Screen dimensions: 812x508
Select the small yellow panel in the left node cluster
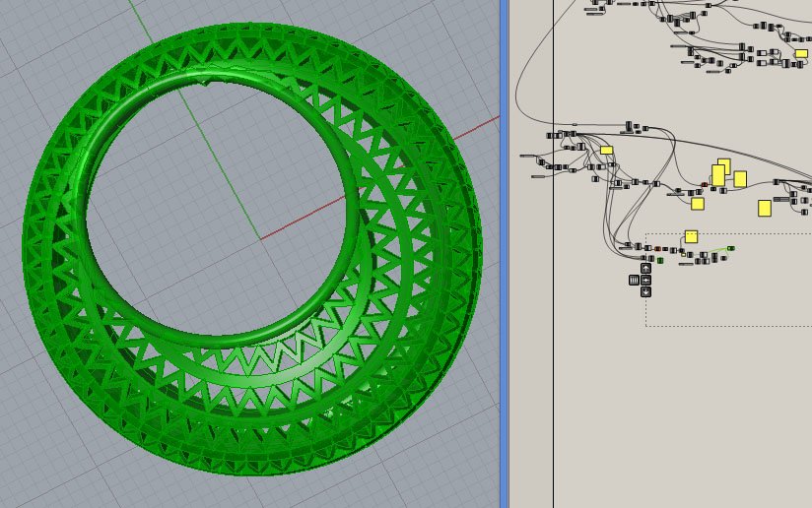[x=607, y=150]
